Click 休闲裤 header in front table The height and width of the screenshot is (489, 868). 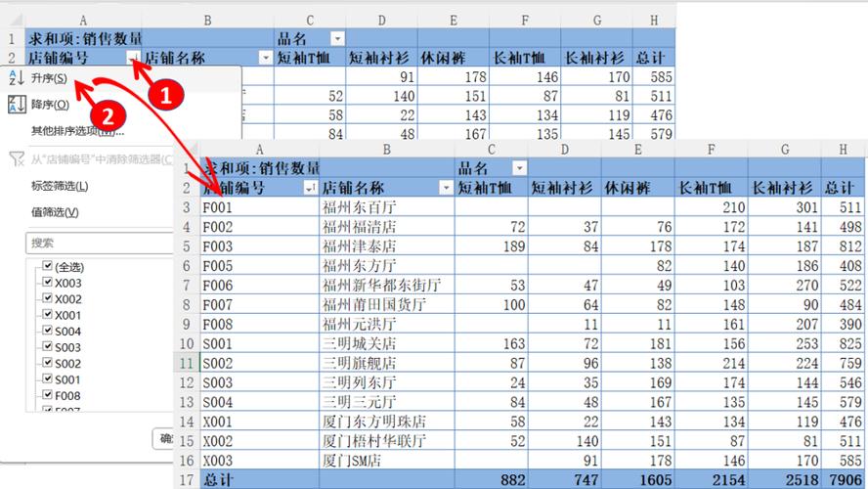637,188
